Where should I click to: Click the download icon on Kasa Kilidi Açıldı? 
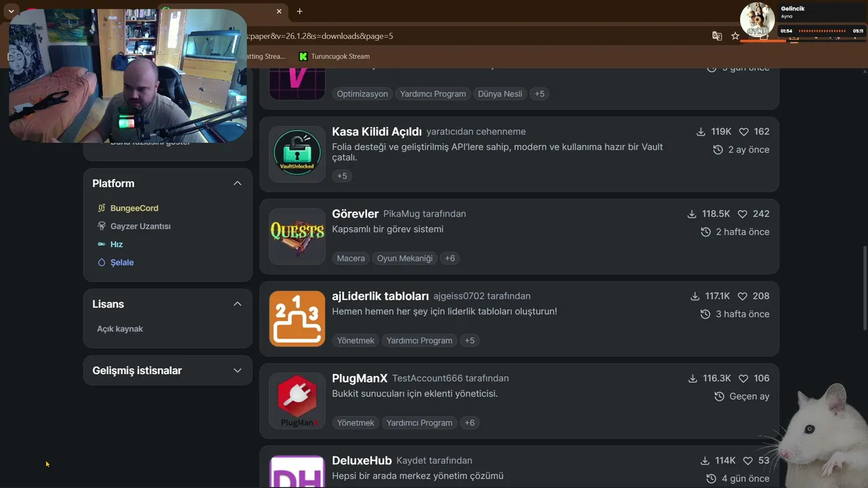click(701, 131)
